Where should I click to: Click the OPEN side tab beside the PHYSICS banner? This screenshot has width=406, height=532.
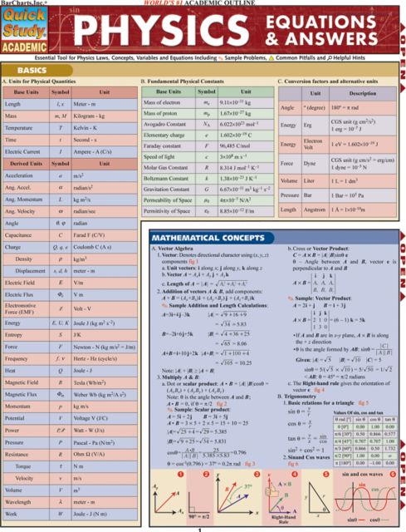click(x=403, y=57)
